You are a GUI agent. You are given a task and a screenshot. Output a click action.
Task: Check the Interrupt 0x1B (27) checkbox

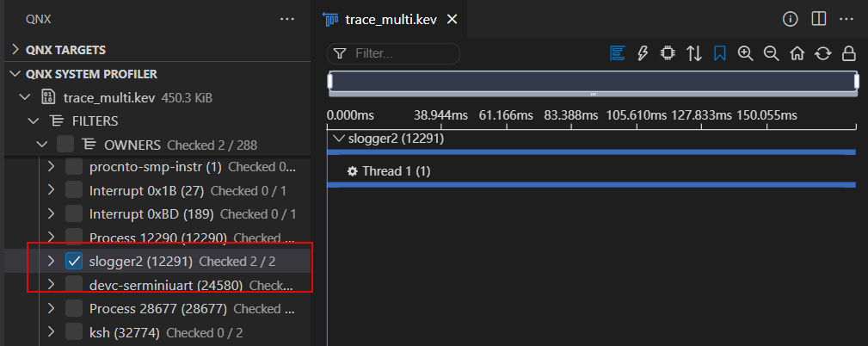point(74,190)
